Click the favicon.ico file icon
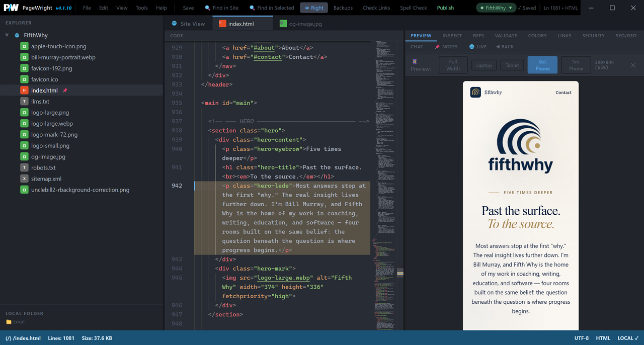644x345 pixels. [x=24, y=79]
